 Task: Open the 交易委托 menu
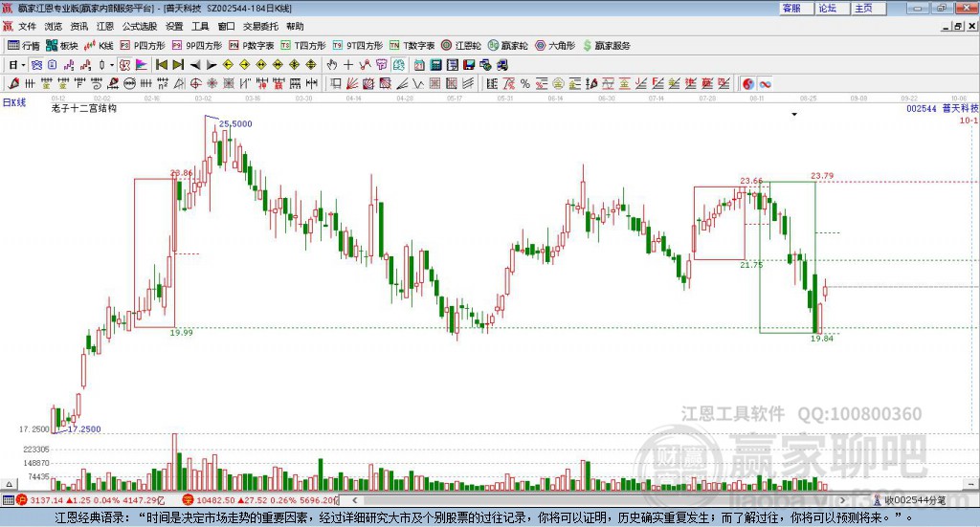(260, 26)
